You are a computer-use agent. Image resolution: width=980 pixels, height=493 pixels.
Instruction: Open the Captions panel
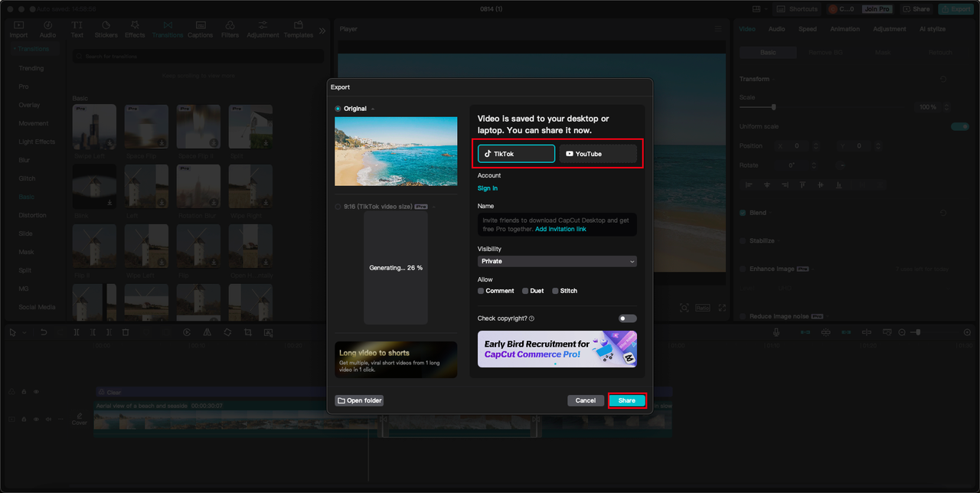click(x=200, y=29)
